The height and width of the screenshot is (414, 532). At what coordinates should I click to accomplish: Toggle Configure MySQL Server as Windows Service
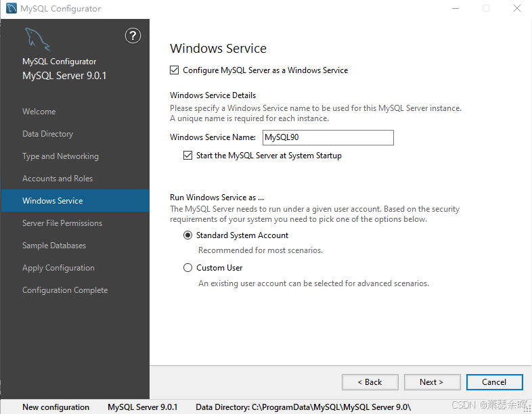coord(175,70)
